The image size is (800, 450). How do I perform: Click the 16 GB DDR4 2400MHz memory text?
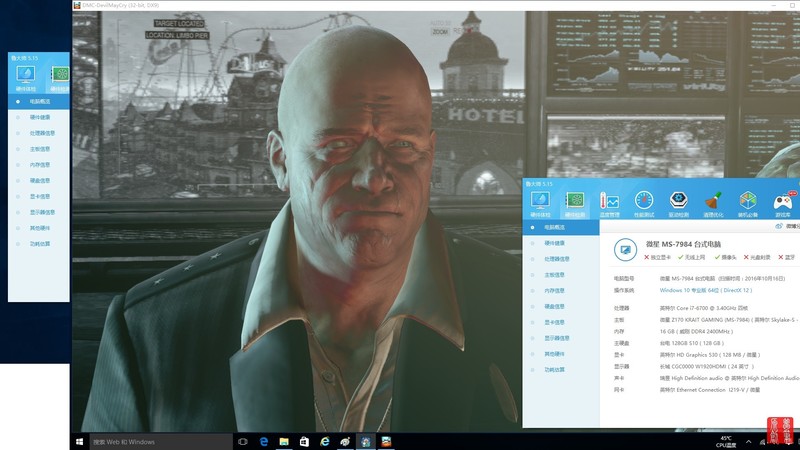(696, 332)
